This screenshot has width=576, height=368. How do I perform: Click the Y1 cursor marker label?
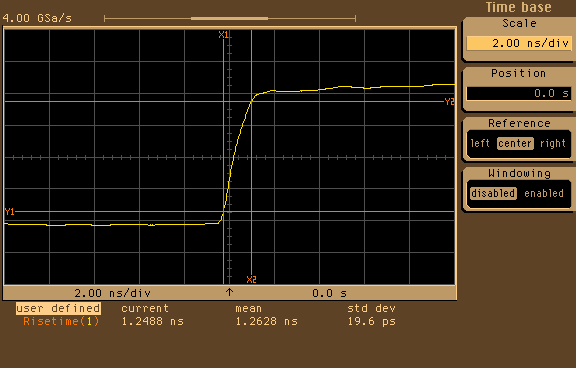(9, 212)
